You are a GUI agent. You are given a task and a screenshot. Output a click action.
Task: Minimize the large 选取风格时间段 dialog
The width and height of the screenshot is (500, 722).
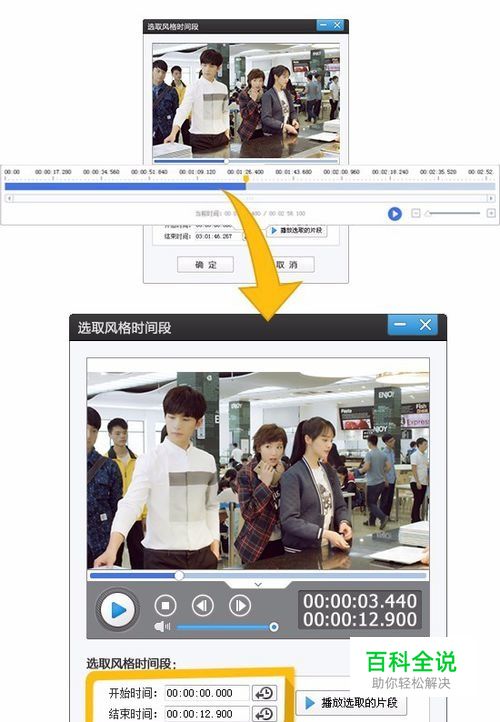400,325
